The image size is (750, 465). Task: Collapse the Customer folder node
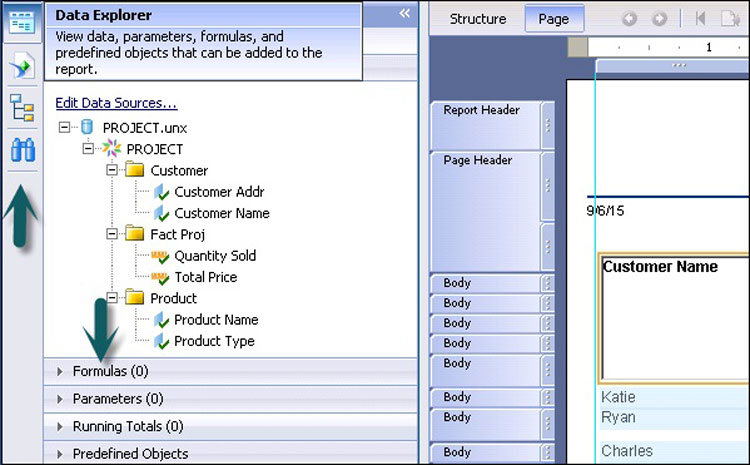(x=112, y=170)
